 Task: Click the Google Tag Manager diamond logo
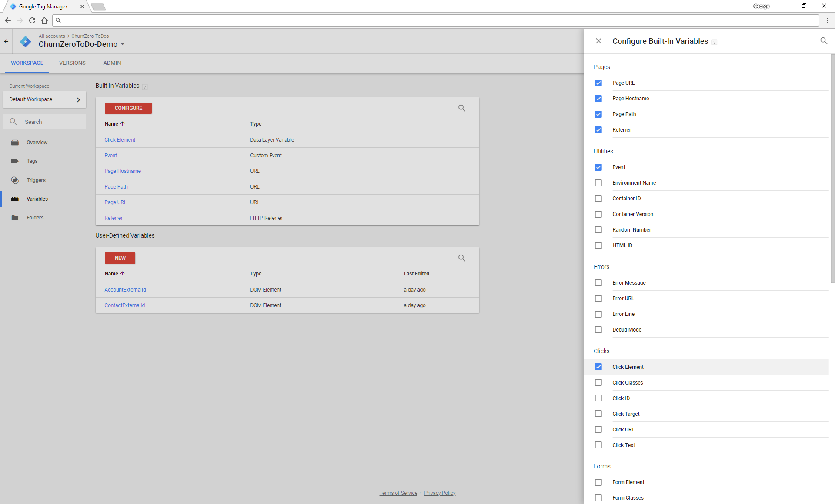click(x=26, y=41)
